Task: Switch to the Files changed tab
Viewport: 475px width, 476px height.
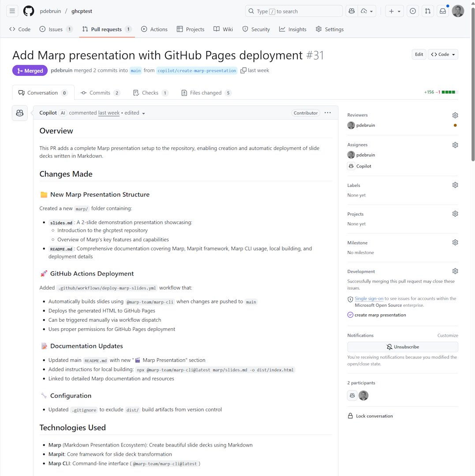Action: (x=206, y=93)
